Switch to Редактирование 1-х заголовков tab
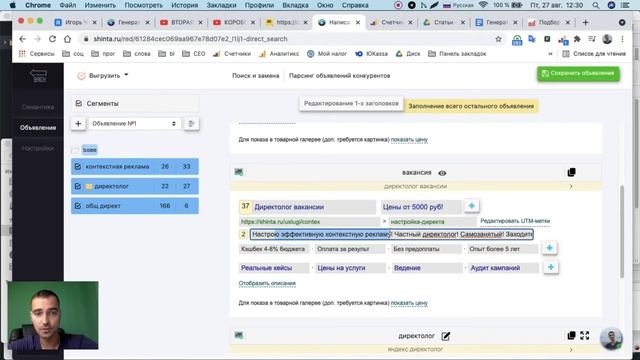Image resolution: width=640 pixels, height=360 pixels. tap(351, 103)
